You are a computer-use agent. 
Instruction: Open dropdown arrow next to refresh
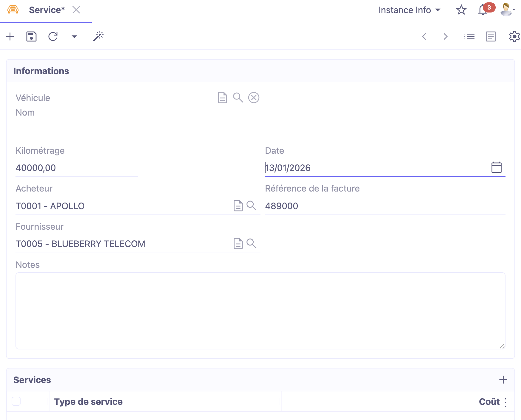(x=74, y=37)
